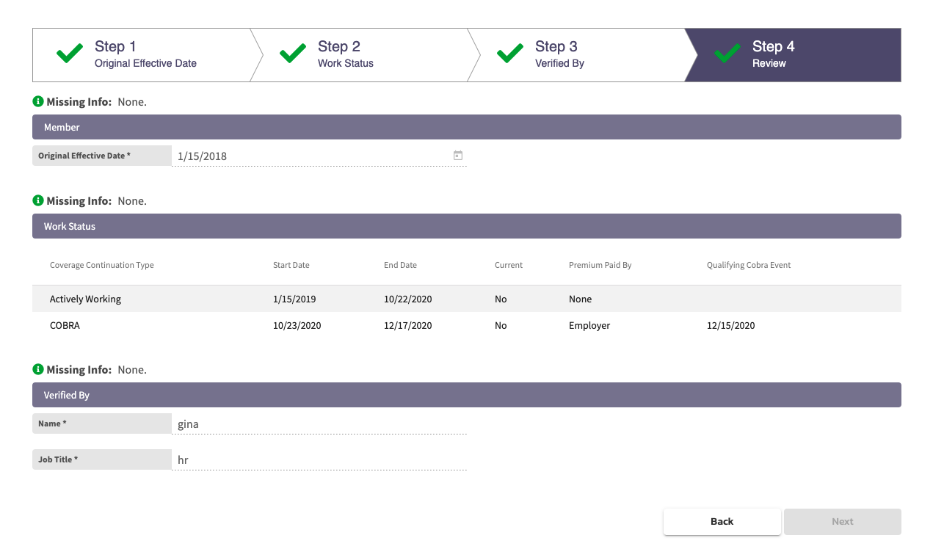Click the green checkmark on Step 3
This screenshot has width=933, height=560.
pyautogui.click(x=509, y=53)
